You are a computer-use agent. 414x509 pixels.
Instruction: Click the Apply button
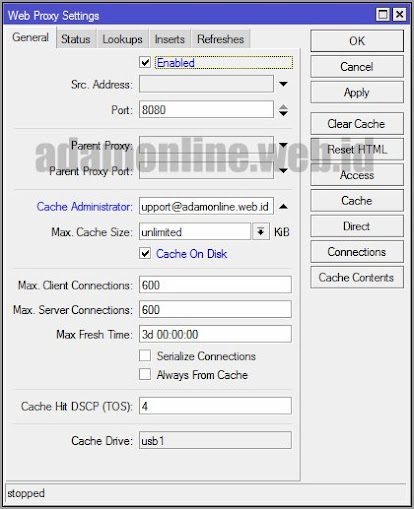(x=357, y=92)
